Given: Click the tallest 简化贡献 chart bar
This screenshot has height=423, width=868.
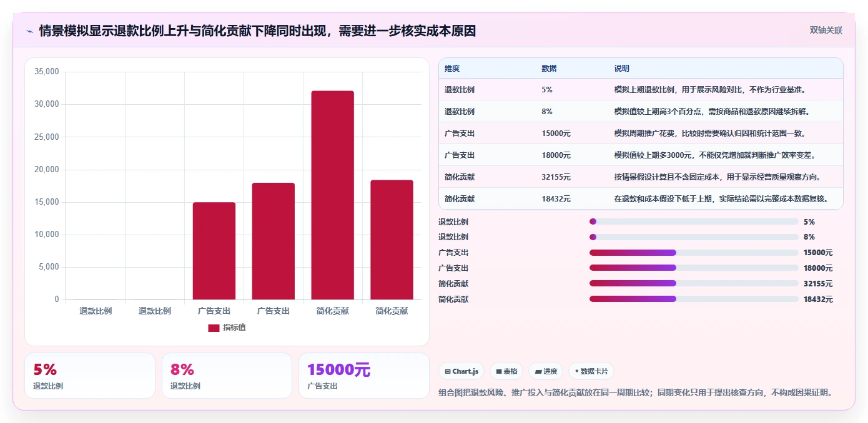Looking at the screenshot, I should 333,195.
